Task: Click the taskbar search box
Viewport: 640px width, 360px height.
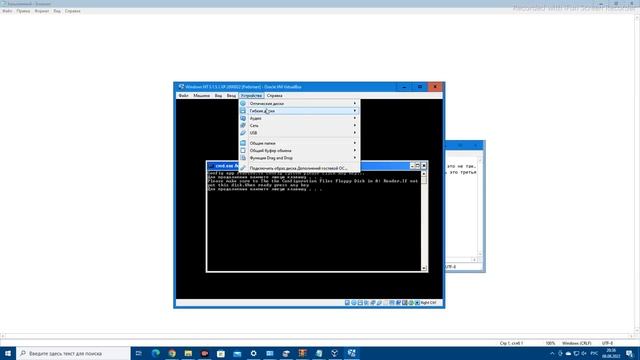Action: (x=73, y=353)
